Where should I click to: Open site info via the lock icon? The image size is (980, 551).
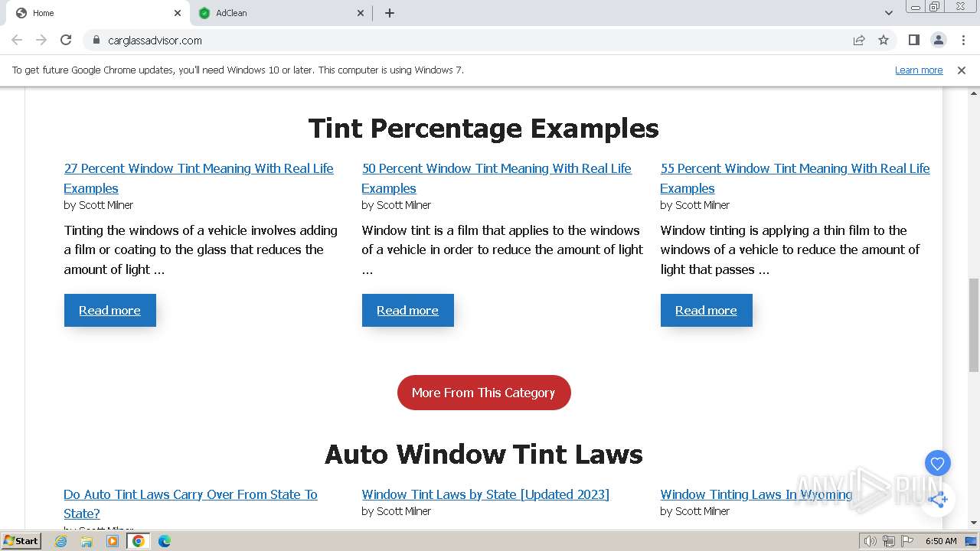point(96,40)
